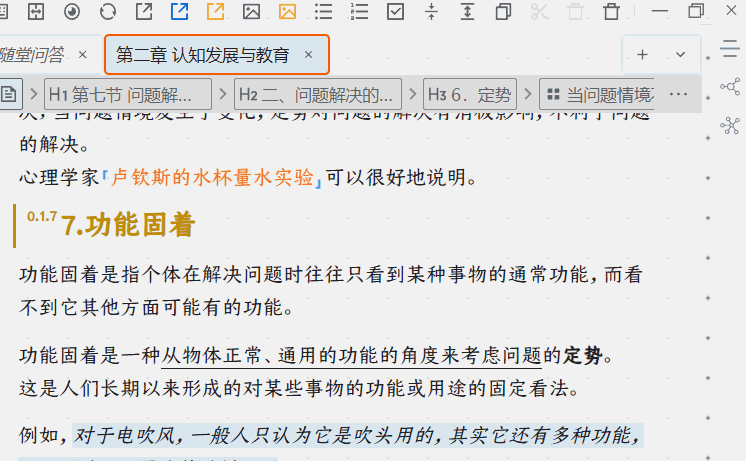The image size is (746, 461).
Task: Open the global graph icon on right dock
Action: [730, 126]
